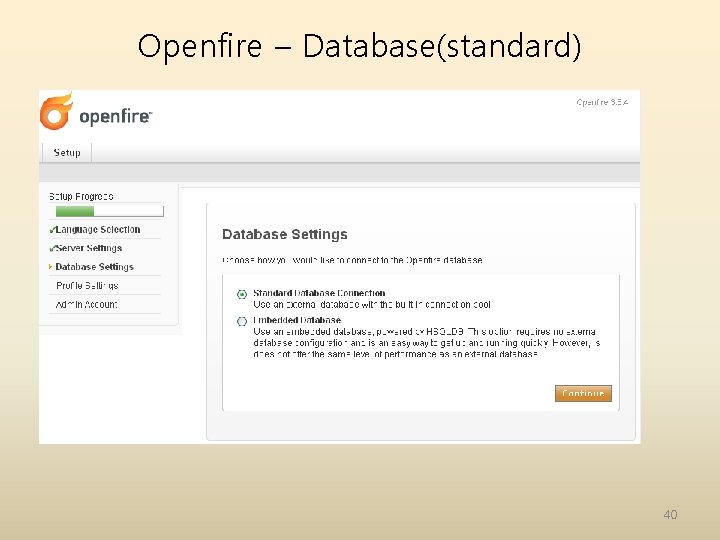Click the Setup Progress label
Screen dimensions: 720x540
click(x=81, y=197)
